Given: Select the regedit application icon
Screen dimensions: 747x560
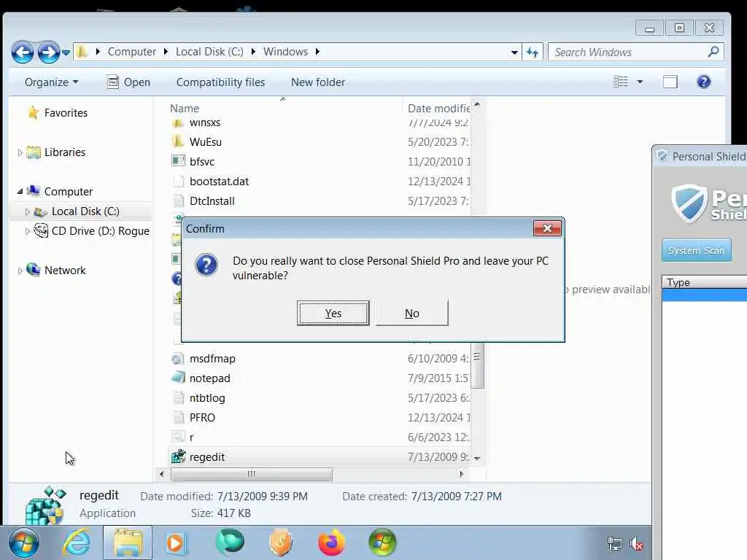Looking at the screenshot, I should (x=178, y=456).
